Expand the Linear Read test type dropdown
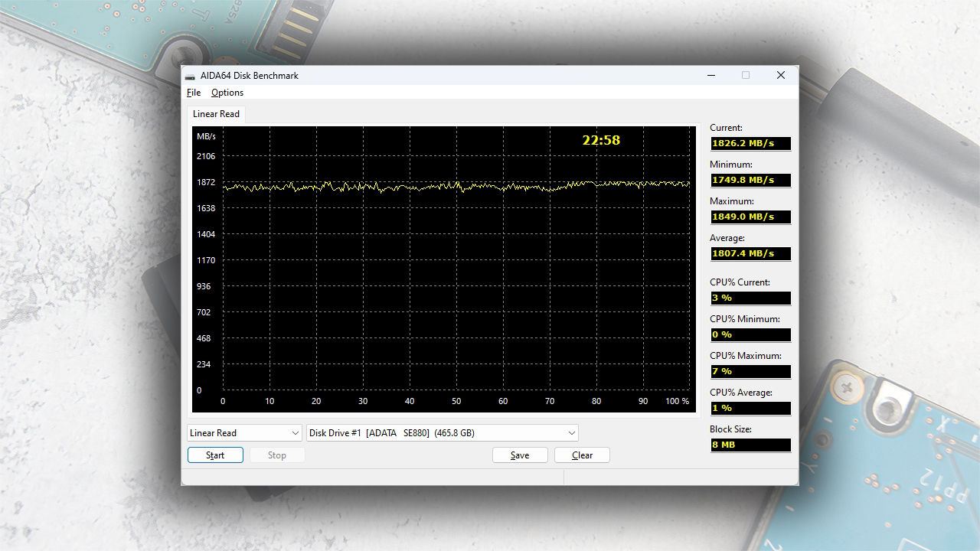 244,433
